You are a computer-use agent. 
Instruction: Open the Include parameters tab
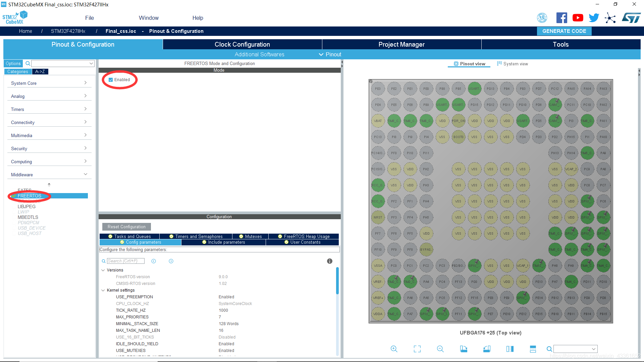[x=223, y=242]
